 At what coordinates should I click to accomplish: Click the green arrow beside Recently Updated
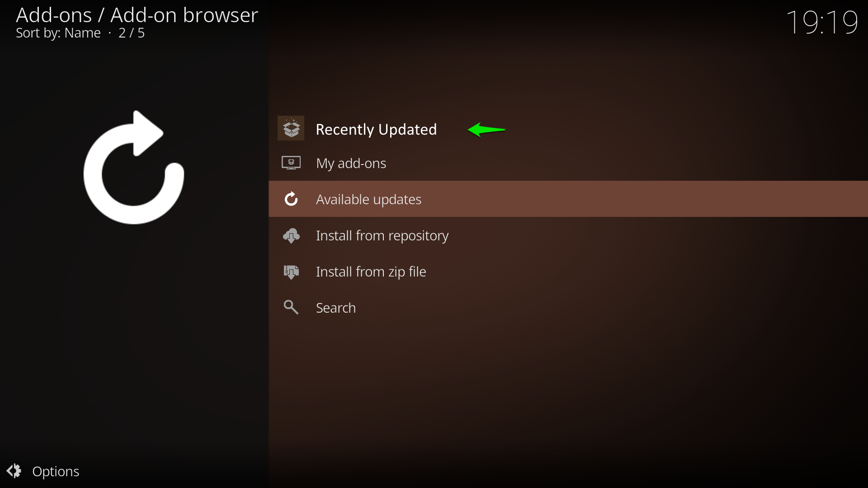486,130
